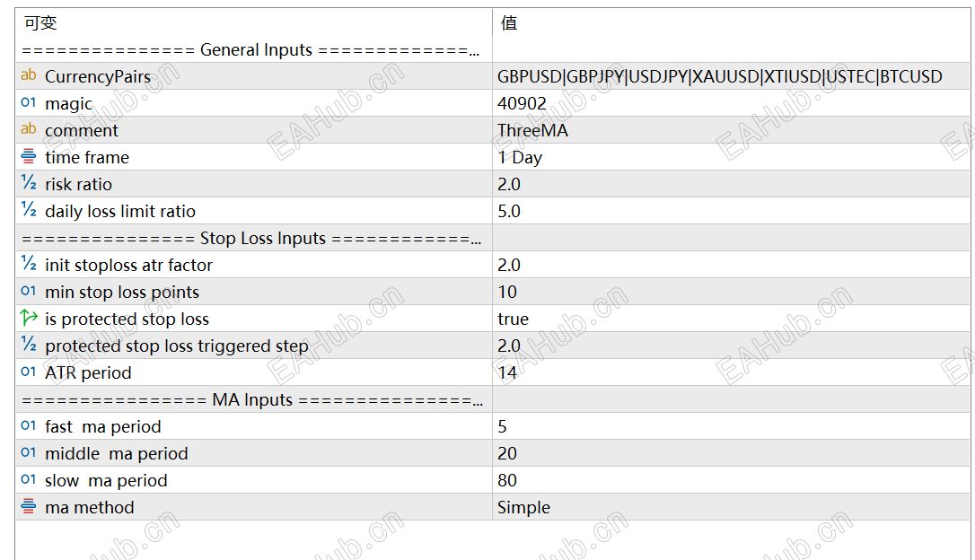Screen dimensions: 975x560
Task: Click the boolean icon beside is protected stop loss
Action: point(29,319)
